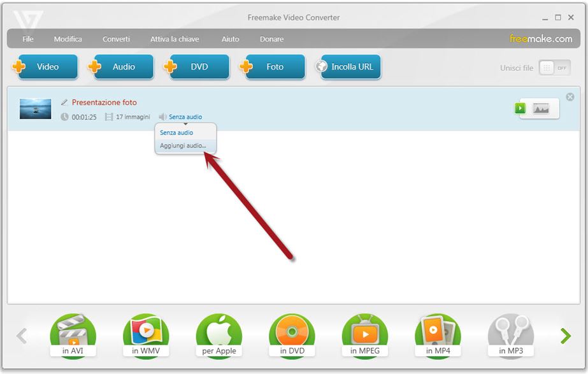This screenshot has width=588, height=374.
Task: Minimize the Freemake window
Action: (545, 18)
